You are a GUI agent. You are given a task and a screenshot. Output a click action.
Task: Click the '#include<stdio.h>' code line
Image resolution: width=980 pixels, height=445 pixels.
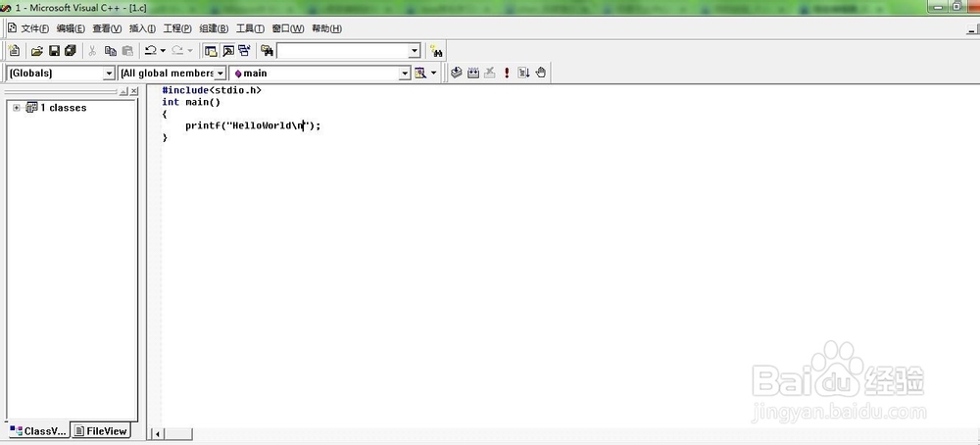point(212,90)
